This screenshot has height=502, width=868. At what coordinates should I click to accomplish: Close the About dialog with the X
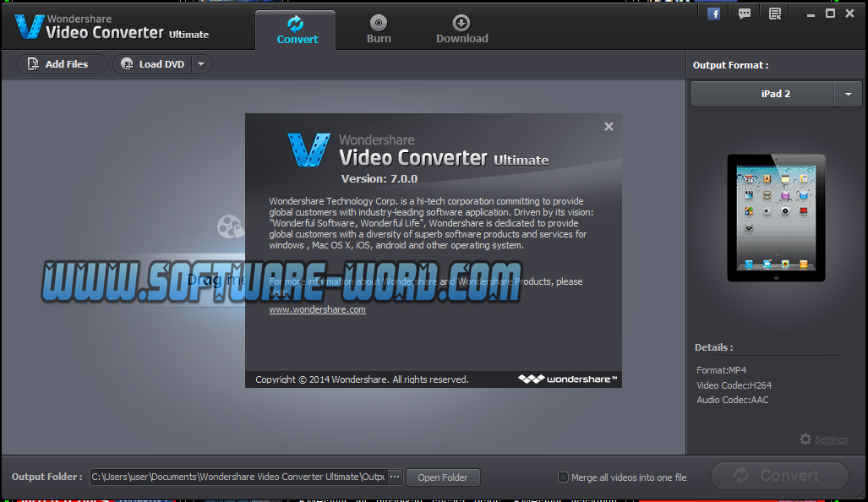609,127
